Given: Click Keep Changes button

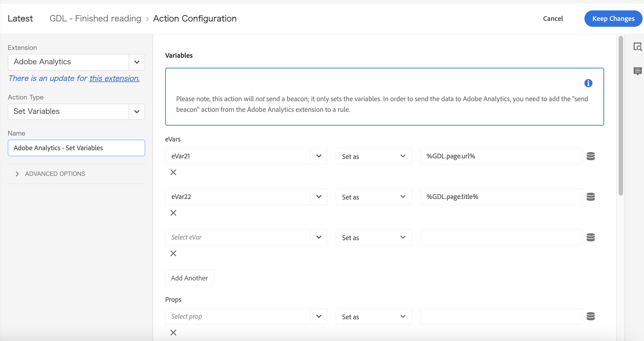Looking at the screenshot, I should tap(613, 19).
